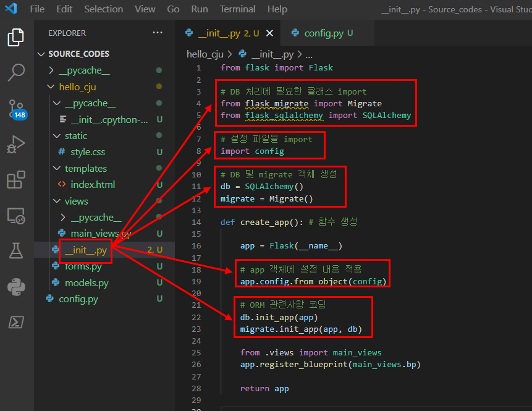Click Python icon beside root config.py file
The height and width of the screenshot is (411, 532).
pos(50,299)
